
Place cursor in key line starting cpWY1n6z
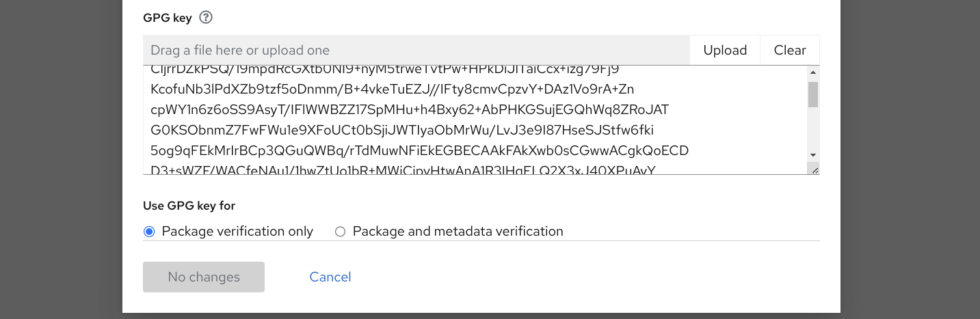click(x=409, y=110)
